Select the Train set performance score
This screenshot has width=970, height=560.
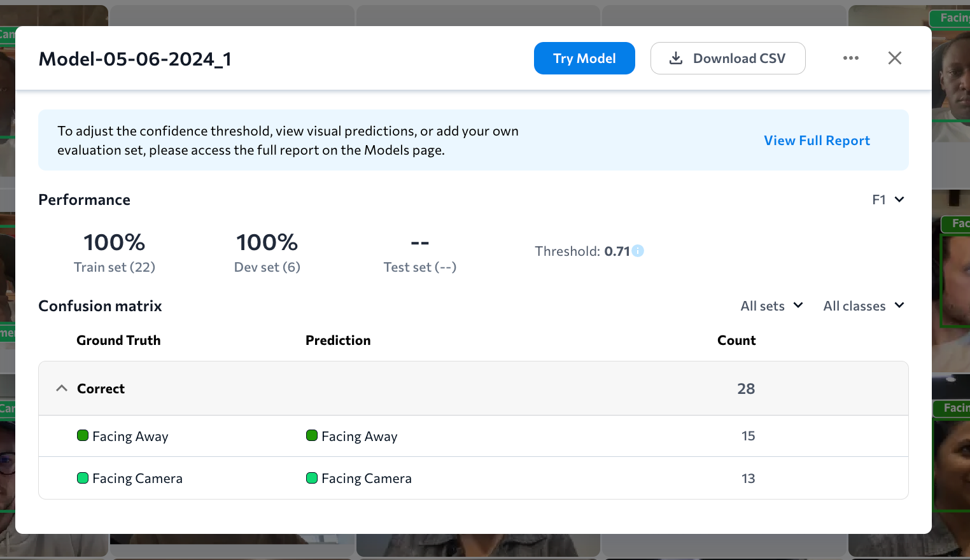115,242
